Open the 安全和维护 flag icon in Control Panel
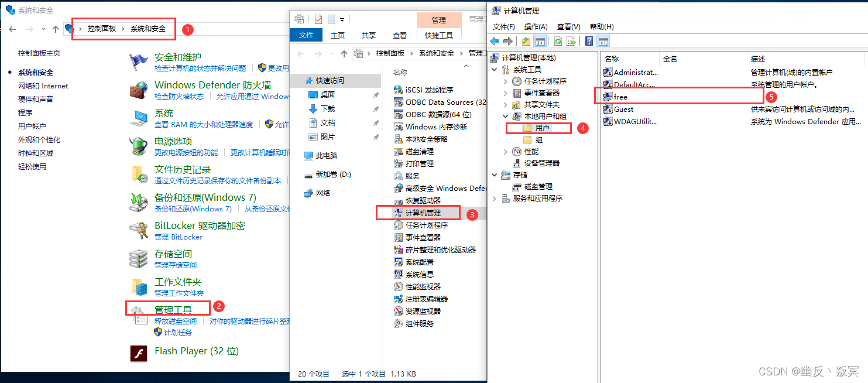Image resolution: width=868 pixels, height=383 pixels. pos(139,61)
